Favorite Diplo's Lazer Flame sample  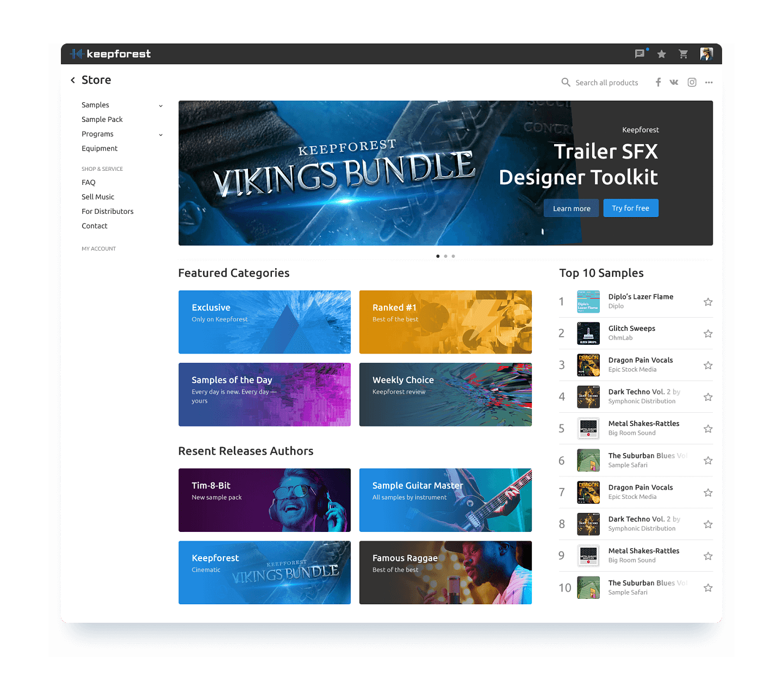pos(708,302)
